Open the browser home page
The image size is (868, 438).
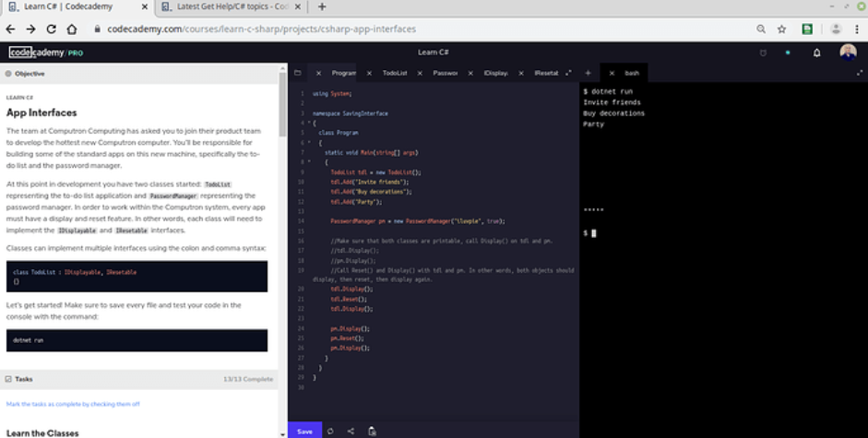pos(71,29)
